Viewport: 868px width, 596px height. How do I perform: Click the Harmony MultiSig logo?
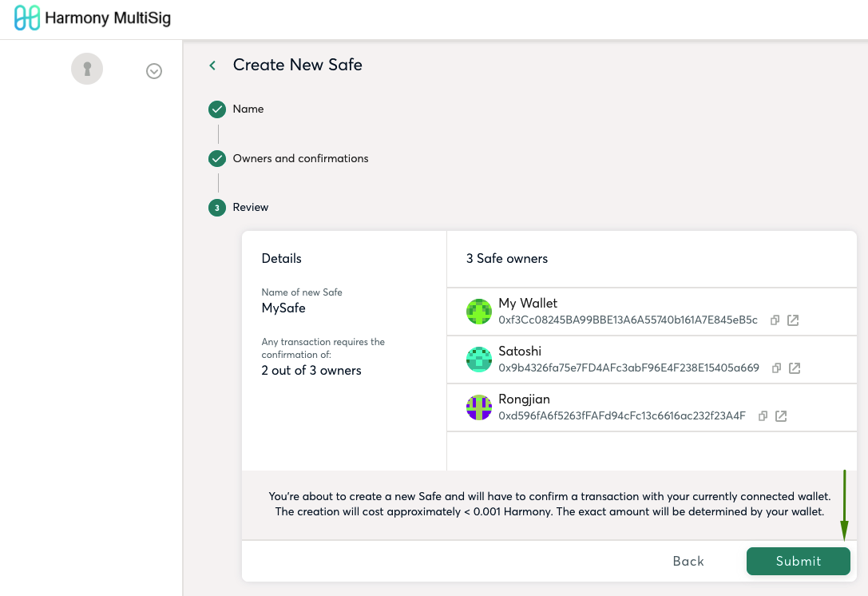pos(93,18)
